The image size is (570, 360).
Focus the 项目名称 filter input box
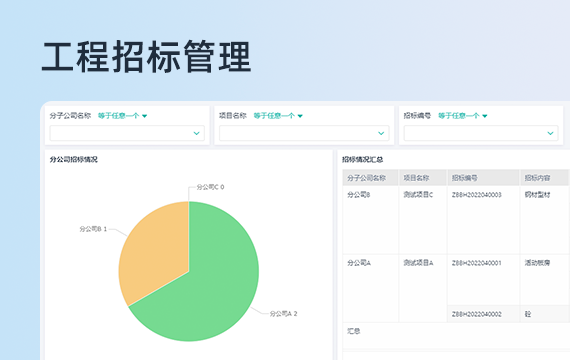[x=304, y=133]
